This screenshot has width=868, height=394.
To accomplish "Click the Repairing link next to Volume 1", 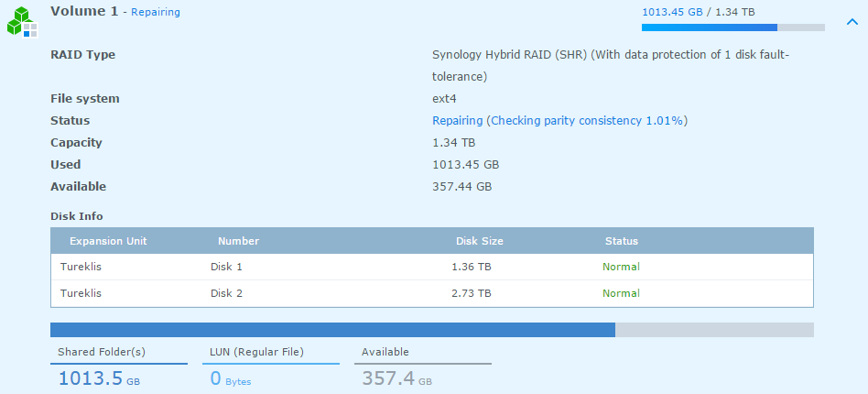I will pyautogui.click(x=156, y=12).
